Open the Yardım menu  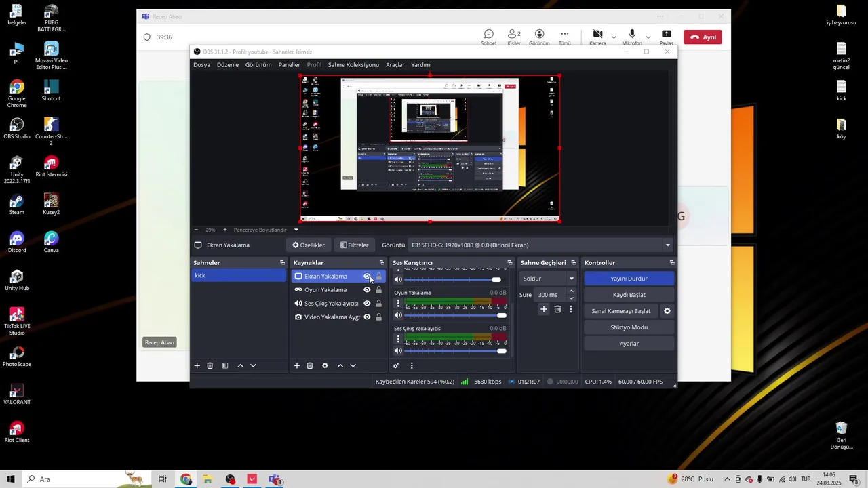click(420, 65)
